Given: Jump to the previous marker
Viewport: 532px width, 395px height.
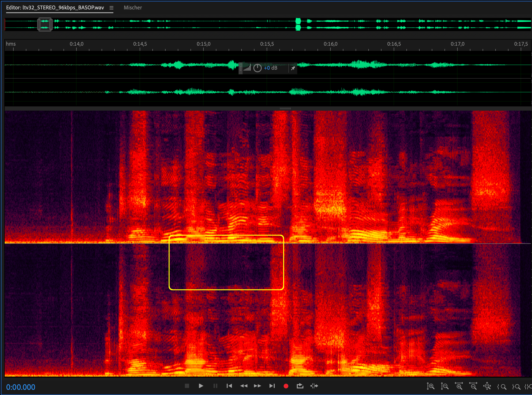Looking at the screenshot, I should point(229,386).
